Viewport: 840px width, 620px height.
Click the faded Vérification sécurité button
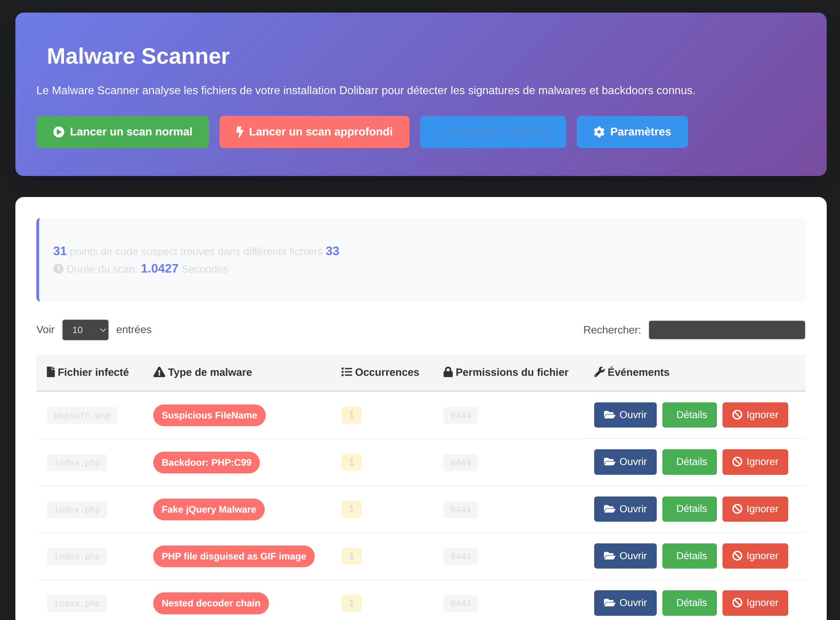[x=493, y=132]
